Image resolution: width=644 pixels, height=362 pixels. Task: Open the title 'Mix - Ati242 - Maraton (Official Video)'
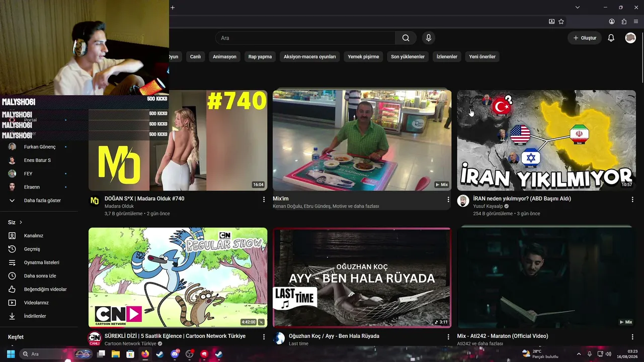503,336
